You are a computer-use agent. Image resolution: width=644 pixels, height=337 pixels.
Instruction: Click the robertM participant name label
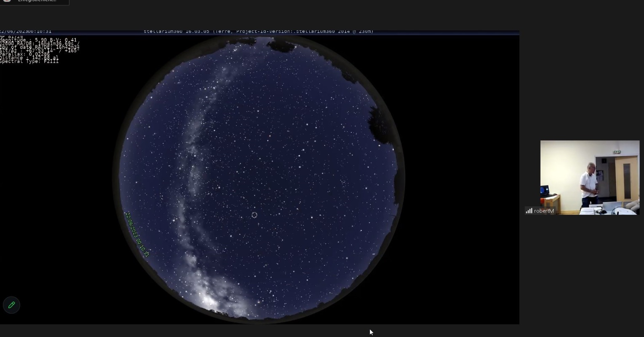[x=544, y=211]
